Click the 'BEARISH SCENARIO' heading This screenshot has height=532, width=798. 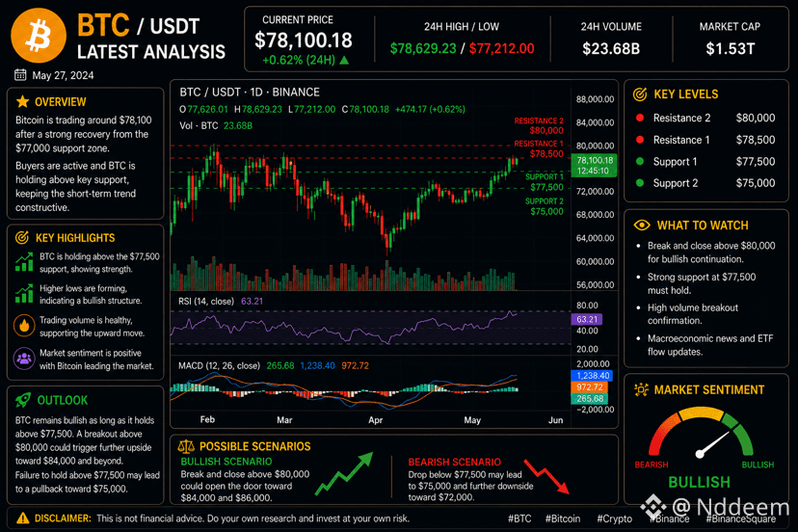pos(455,462)
